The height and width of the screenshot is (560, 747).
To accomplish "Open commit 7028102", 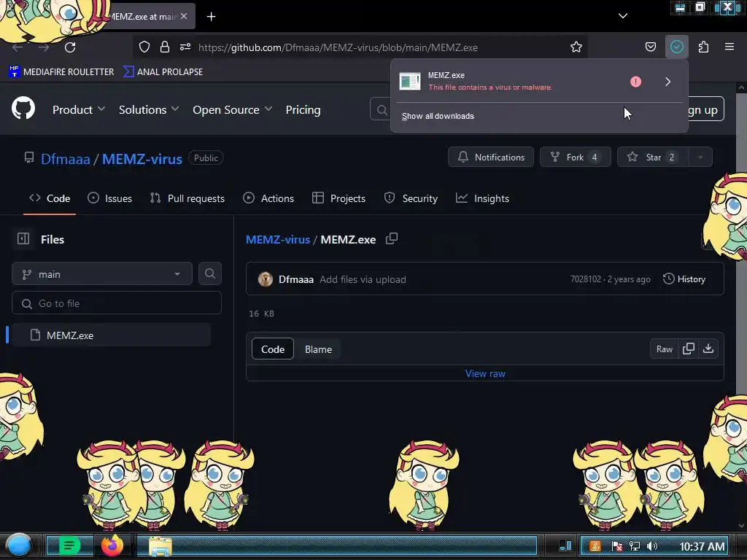I will coord(586,279).
